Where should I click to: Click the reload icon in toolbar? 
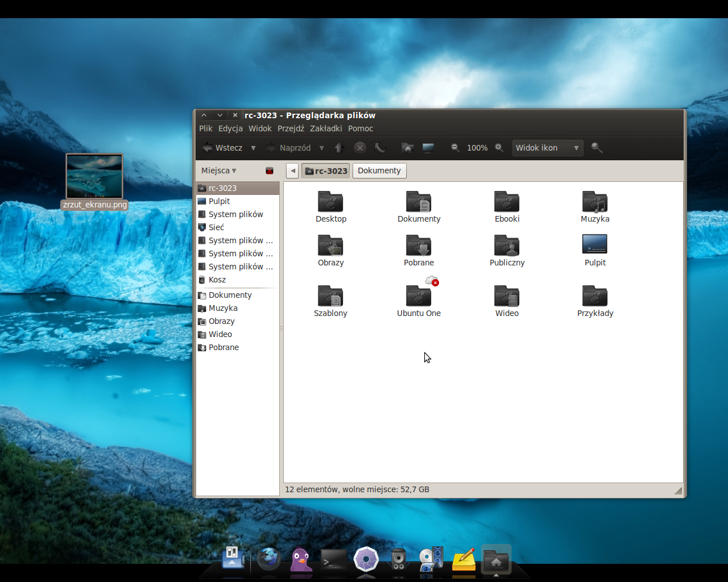[380, 148]
